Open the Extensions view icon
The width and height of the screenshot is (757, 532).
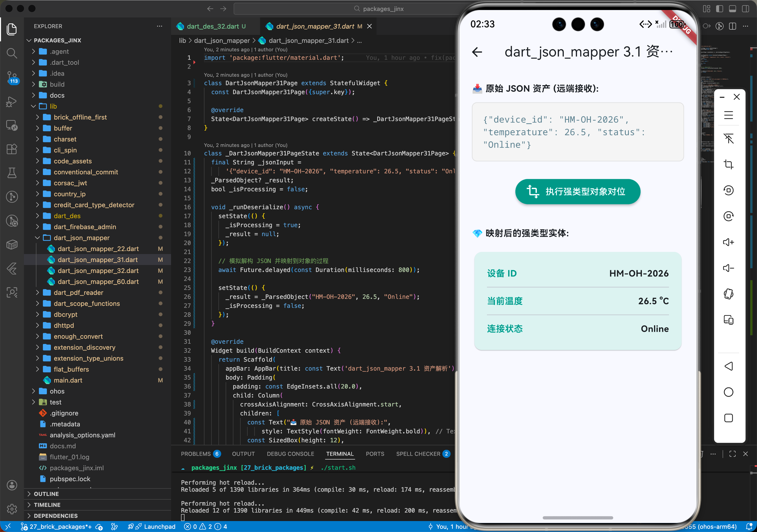point(12,149)
